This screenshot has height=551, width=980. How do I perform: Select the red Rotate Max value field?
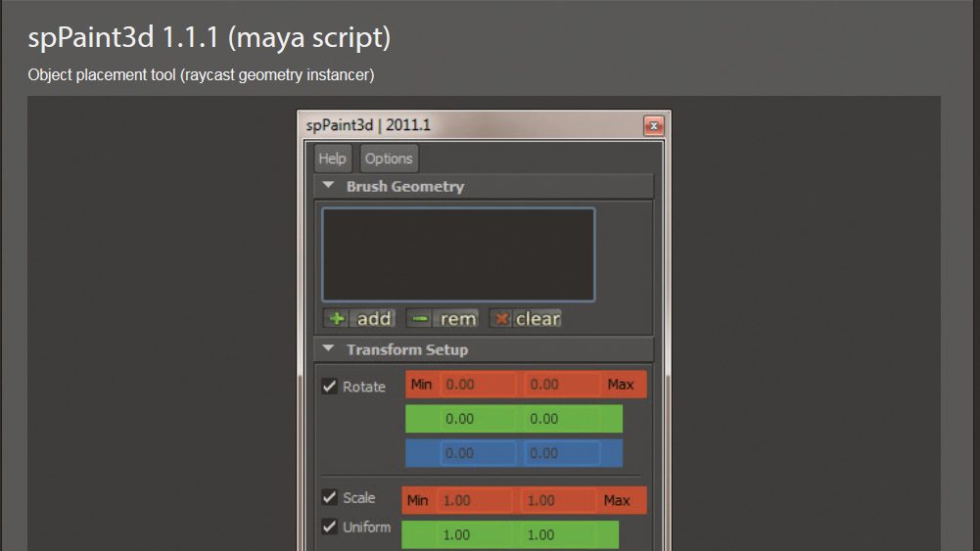point(563,385)
